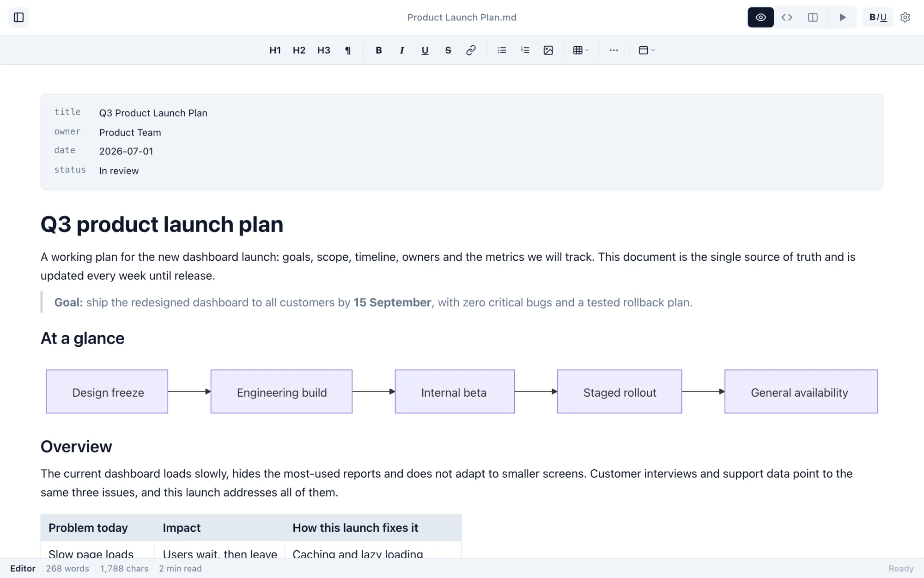
Task: Click the At a glance heading
Action: [x=83, y=338]
